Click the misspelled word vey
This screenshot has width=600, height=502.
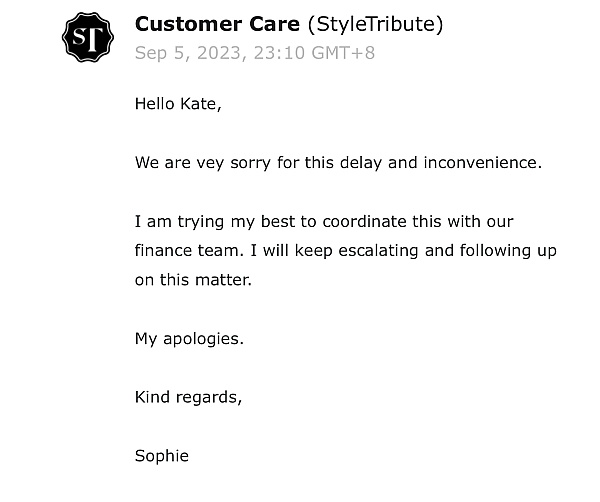tap(210, 163)
